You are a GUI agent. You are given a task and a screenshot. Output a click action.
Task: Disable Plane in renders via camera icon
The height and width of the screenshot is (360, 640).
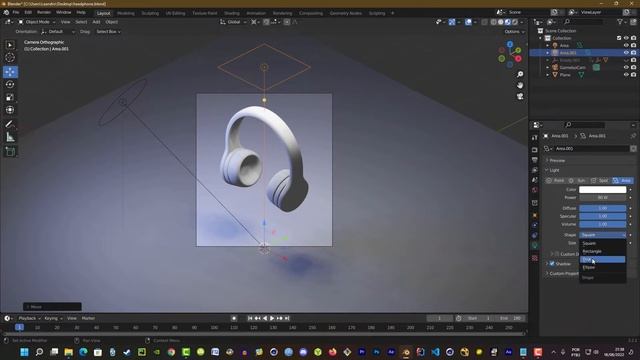click(633, 75)
